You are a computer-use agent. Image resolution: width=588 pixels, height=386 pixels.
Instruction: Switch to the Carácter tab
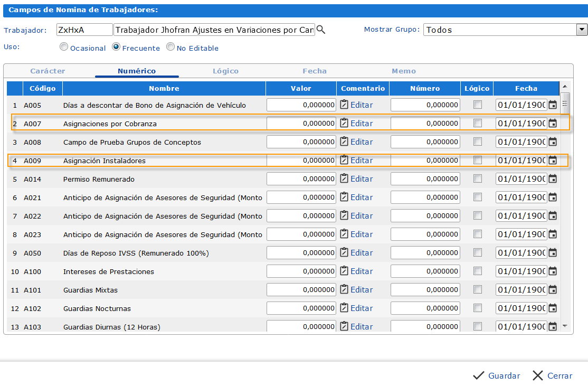click(48, 71)
